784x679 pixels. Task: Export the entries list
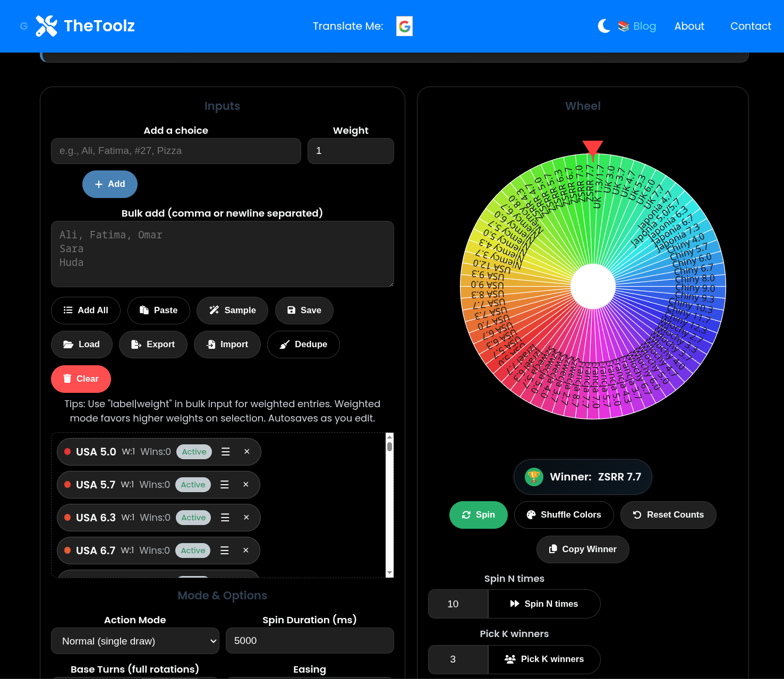pyautogui.click(x=153, y=345)
